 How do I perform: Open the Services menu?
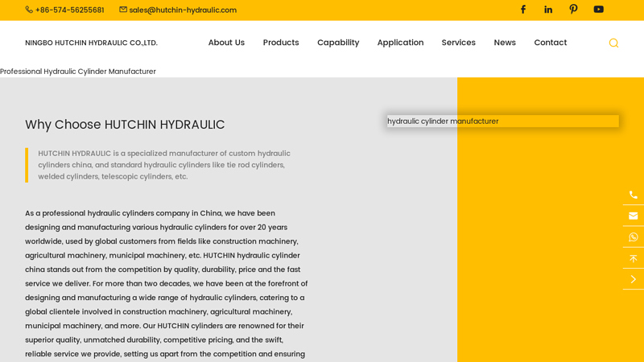(458, 43)
